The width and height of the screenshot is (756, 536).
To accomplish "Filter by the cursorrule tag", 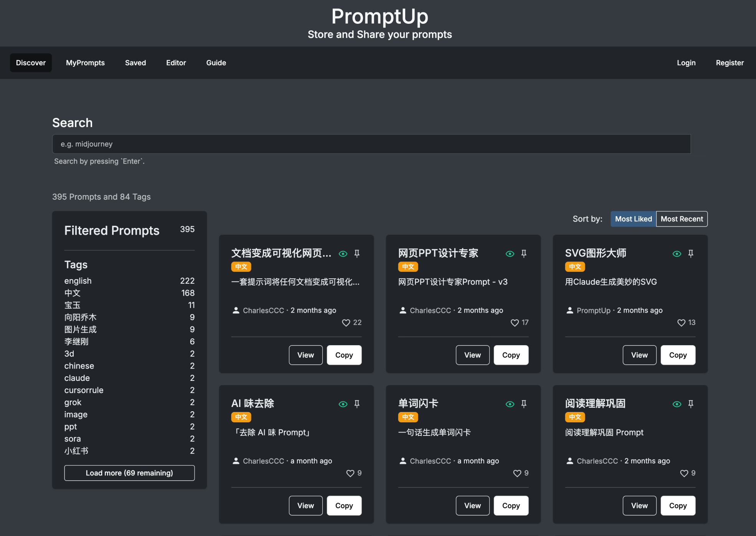I will (x=129, y=390).
